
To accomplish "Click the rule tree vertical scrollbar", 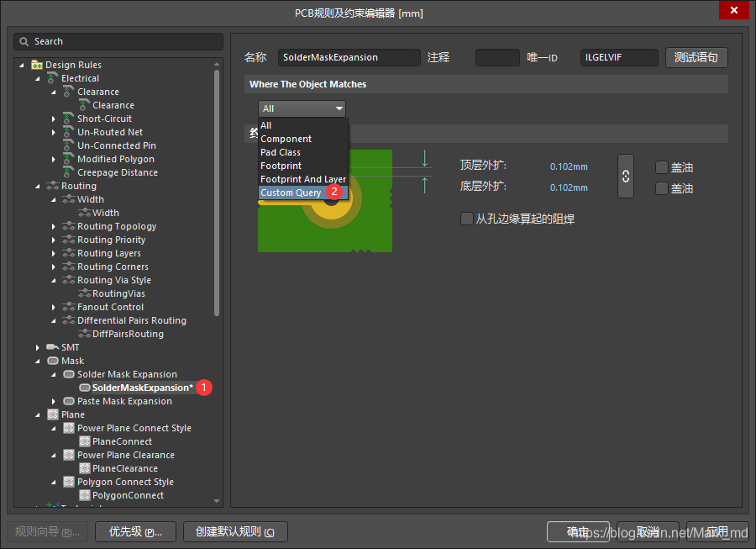I will (x=218, y=193).
